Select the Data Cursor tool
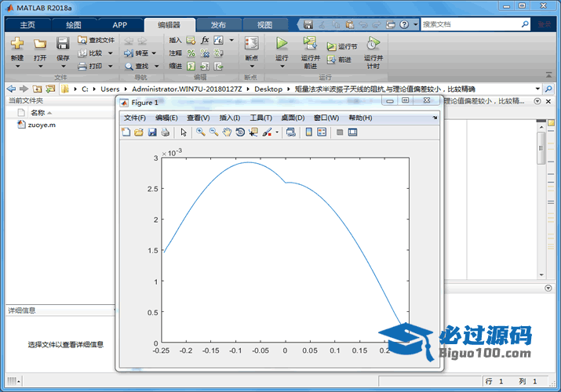561x392 pixels. coord(253,132)
